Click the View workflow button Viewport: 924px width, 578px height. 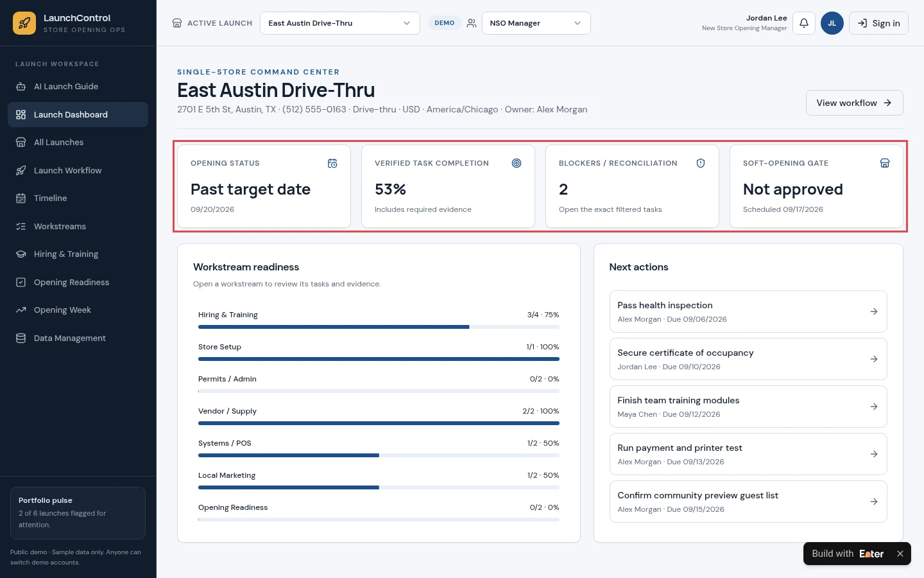[854, 103]
